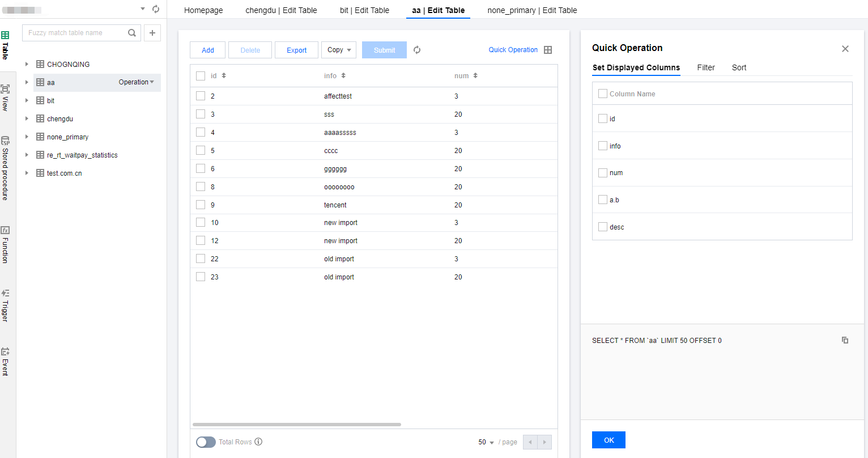This screenshot has height=458, width=868.
Task: Select the row with id 10
Action: click(201, 223)
